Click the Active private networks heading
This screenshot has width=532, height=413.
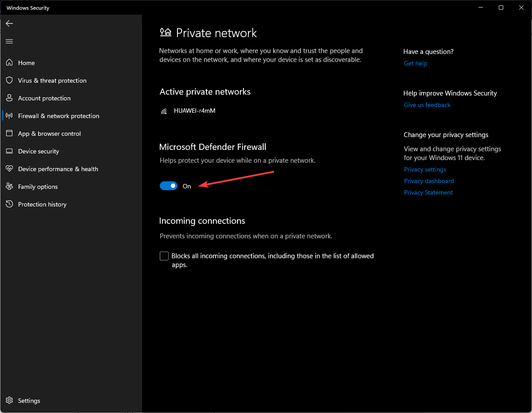coord(205,92)
